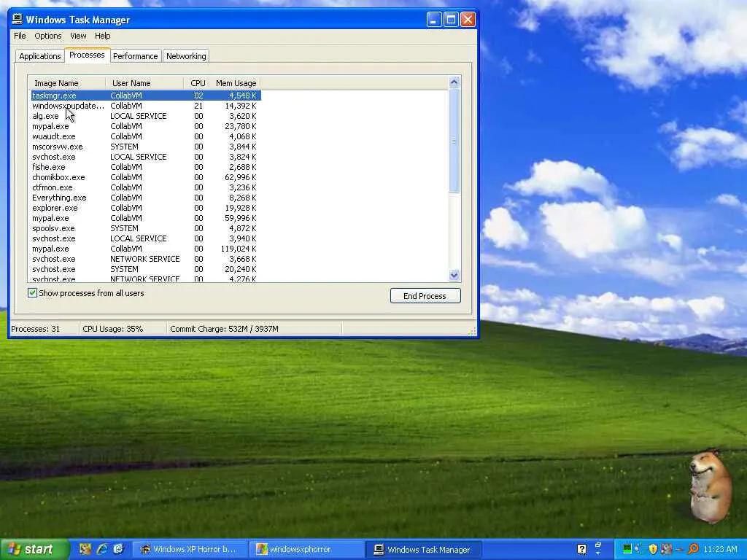Select svchost.exe using 3,668 K memory
The image size is (747, 560).
(146, 259)
